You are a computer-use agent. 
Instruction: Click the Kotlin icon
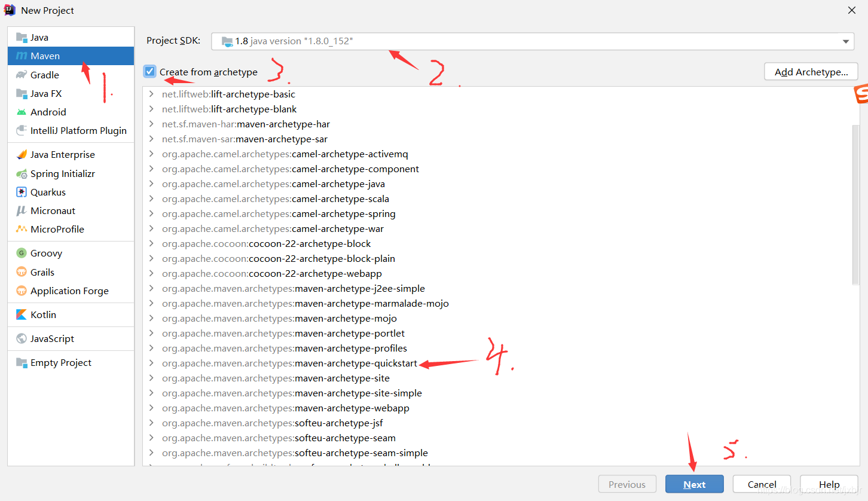(x=22, y=314)
